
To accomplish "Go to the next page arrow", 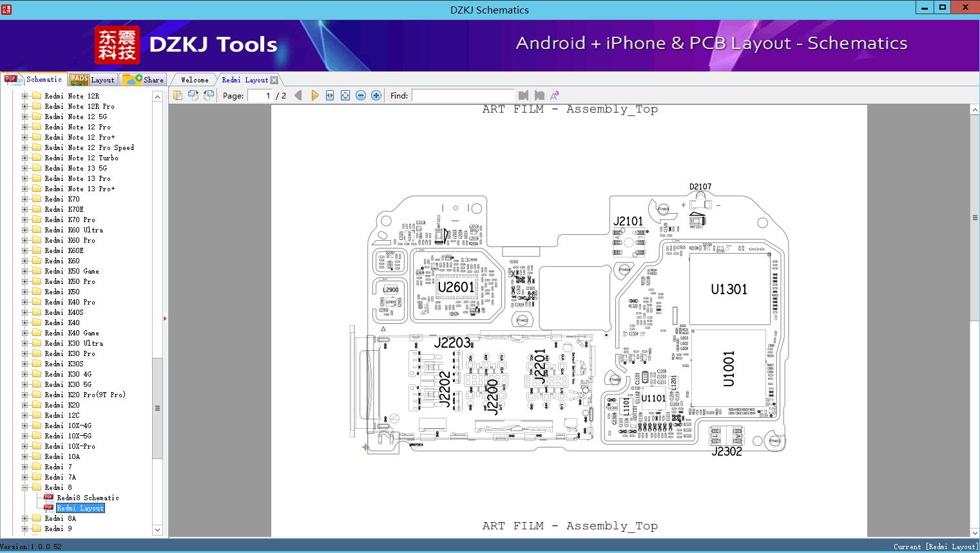I will (x=314, y=95).
